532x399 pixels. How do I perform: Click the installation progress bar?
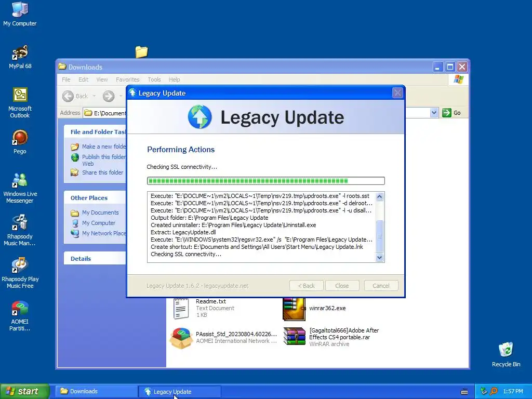[x=265, y=181]
